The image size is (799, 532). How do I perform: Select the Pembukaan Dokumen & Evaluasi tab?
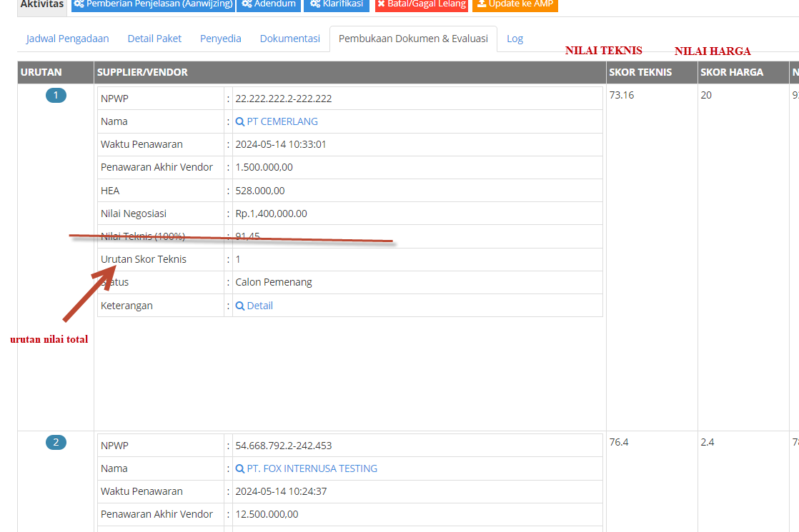(x=413, y=39)
